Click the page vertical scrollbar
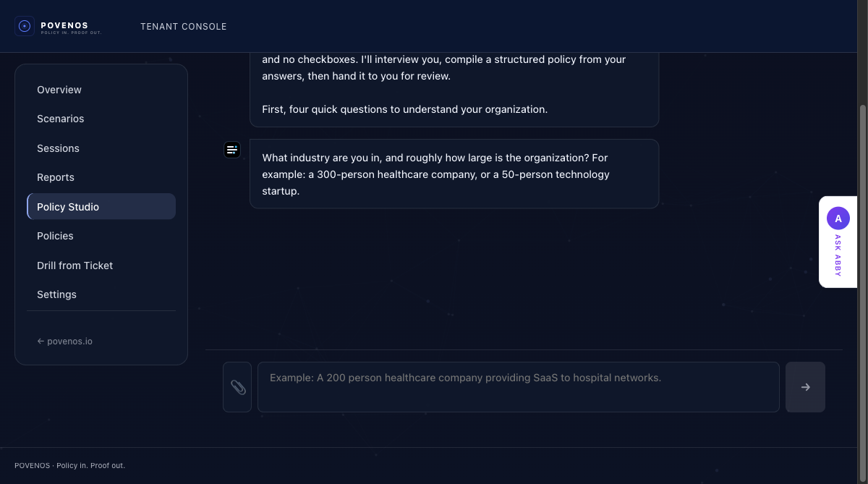The width and height of the screenshot is (868, 484). click(862, 275)
